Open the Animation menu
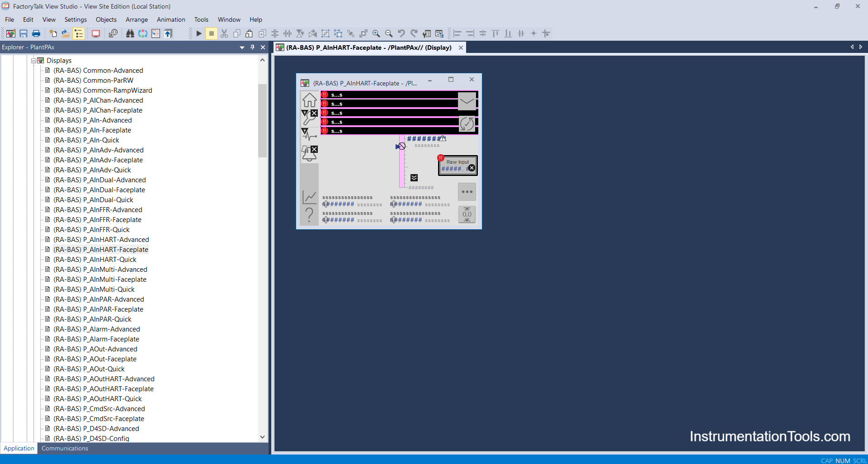Viewport: 868px width, 464px height. 171,19
